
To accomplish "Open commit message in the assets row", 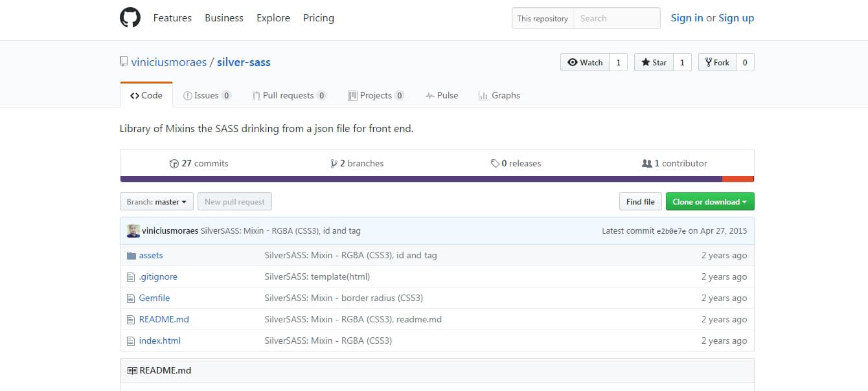I will point(350,256).
